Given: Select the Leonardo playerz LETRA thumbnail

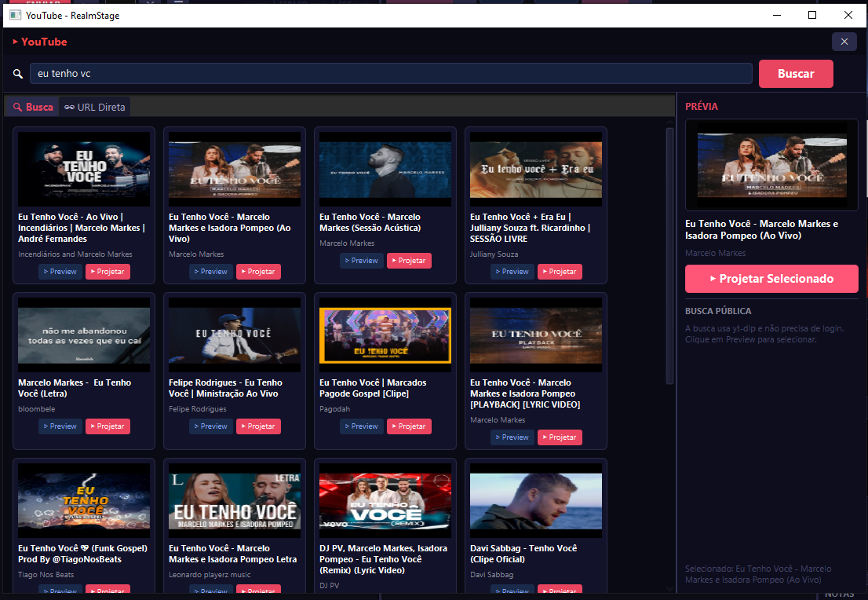Looking at the screenshot, I should 235,500.
